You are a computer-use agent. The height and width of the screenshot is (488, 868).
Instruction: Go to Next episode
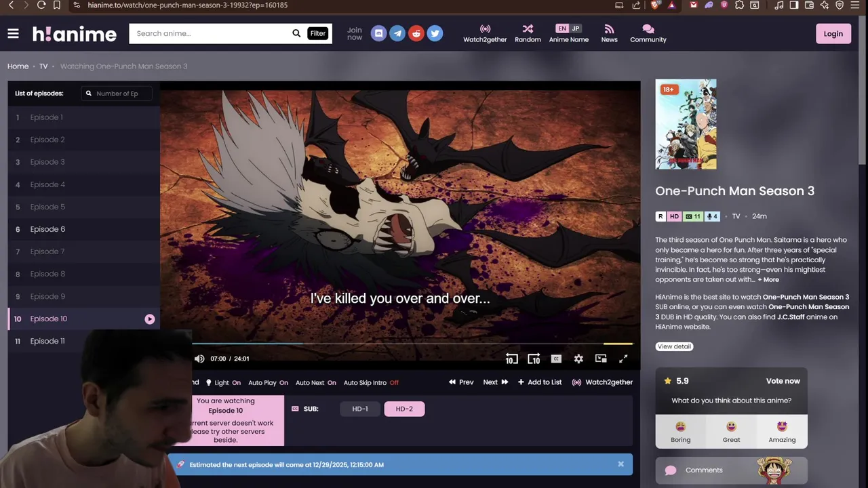click(496, 382)
